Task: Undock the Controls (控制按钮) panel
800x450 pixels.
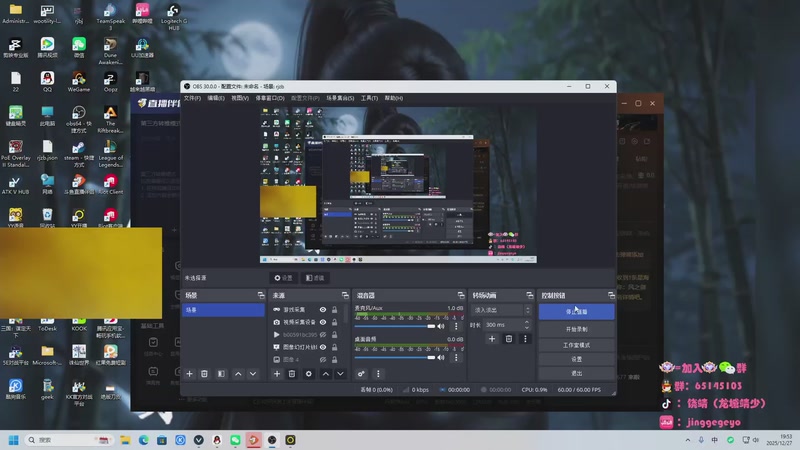Action: pos(611,295)
